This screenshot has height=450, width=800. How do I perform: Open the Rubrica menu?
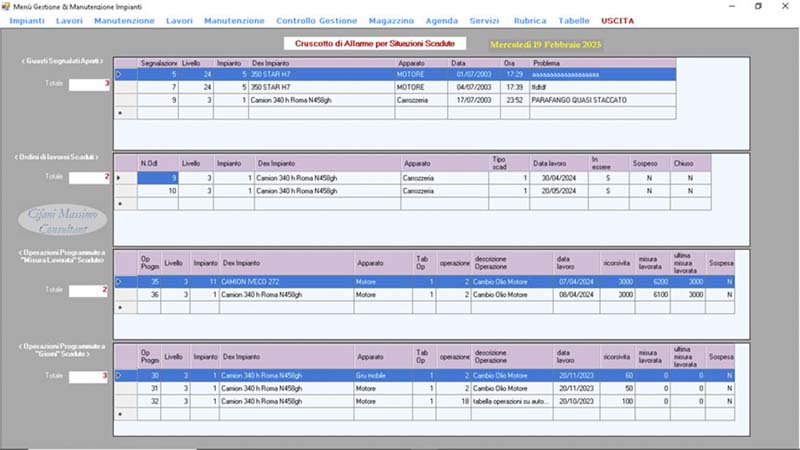click(530, 20)
